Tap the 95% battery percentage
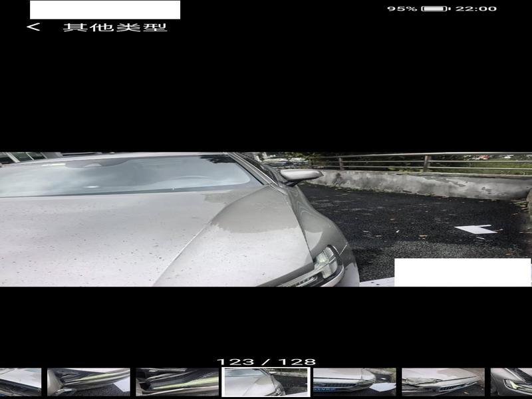Screen dimensions: 532x399 tap(402, 9)
